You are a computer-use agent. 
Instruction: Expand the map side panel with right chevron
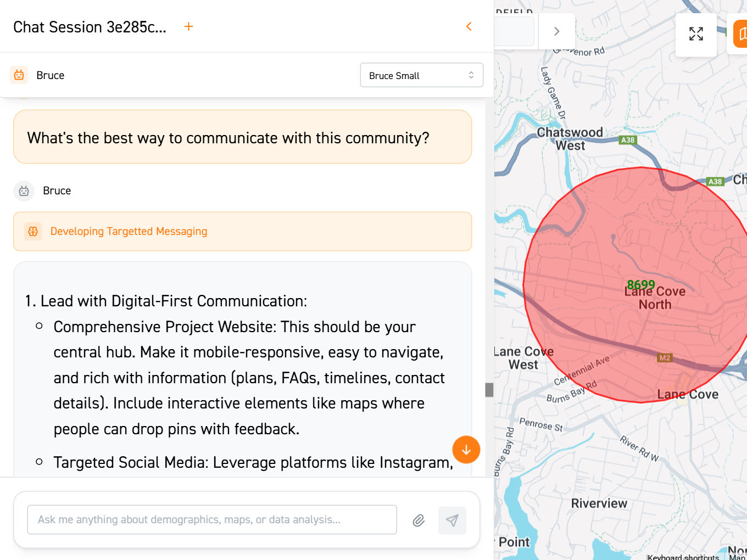[x=556, y=31]
